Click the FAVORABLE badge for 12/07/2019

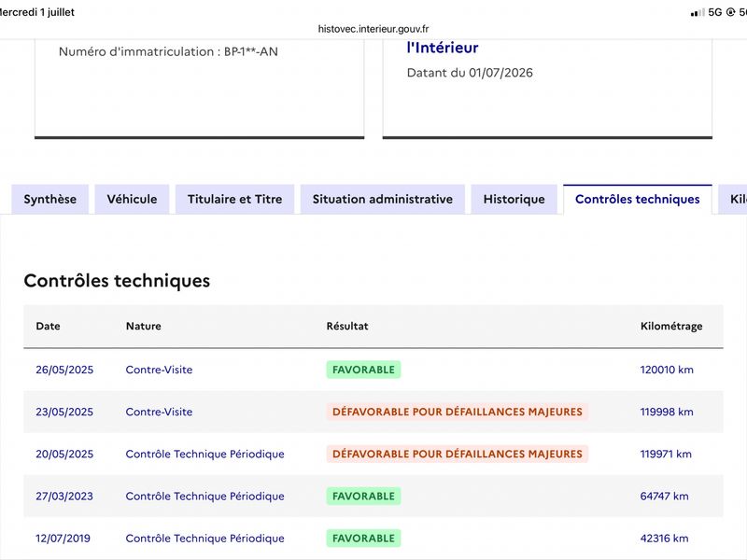pyautogui.click(x=363, y=539)
